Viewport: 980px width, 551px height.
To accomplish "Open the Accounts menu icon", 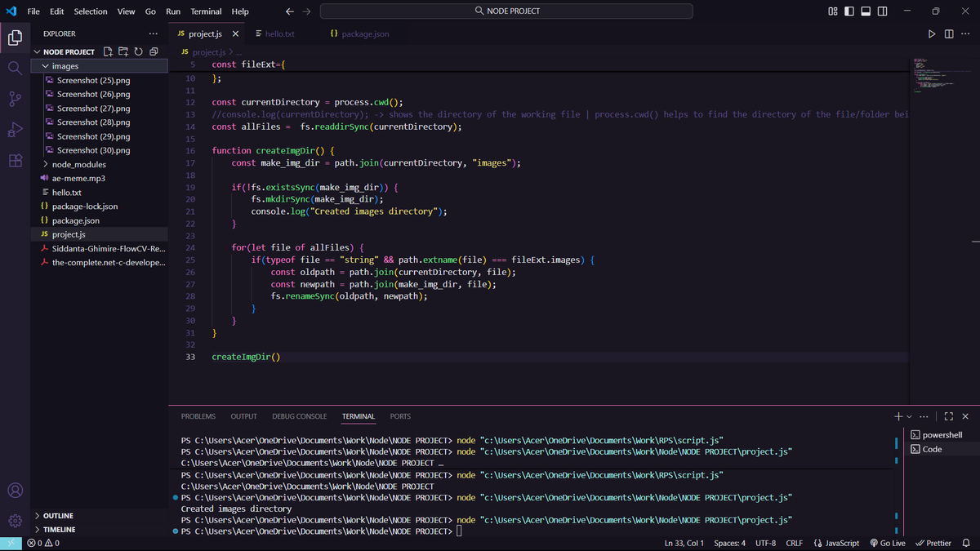I will click(x=15, y=491).
